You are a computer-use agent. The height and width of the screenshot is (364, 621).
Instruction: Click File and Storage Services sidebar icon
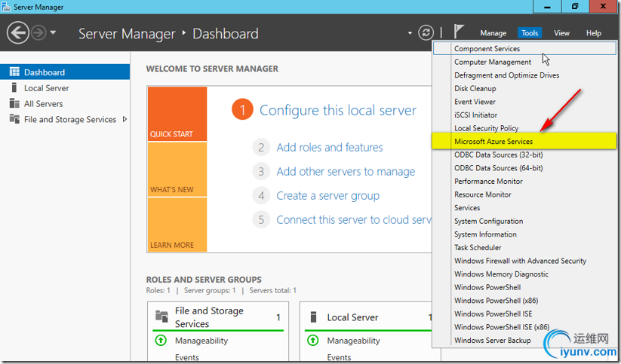click(x=14, y=119)
